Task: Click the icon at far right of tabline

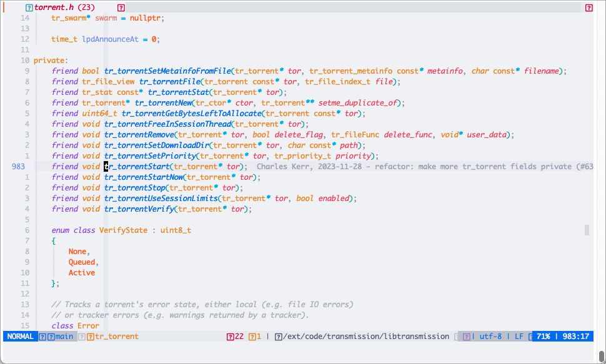Action: pos(589,7)
